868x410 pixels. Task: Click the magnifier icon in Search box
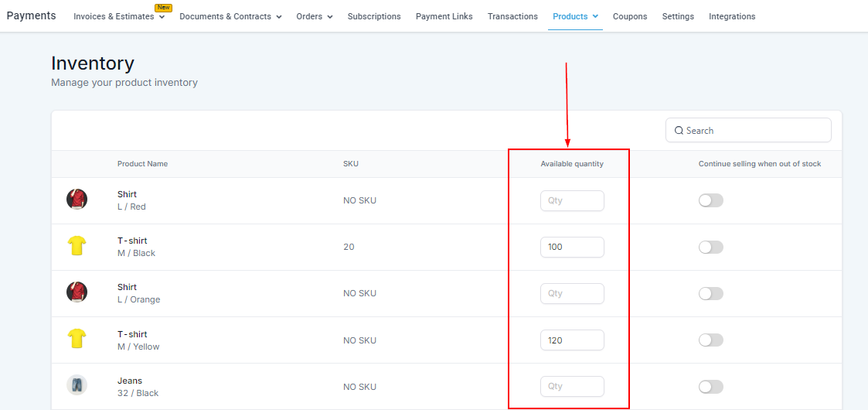pos(679,131)
